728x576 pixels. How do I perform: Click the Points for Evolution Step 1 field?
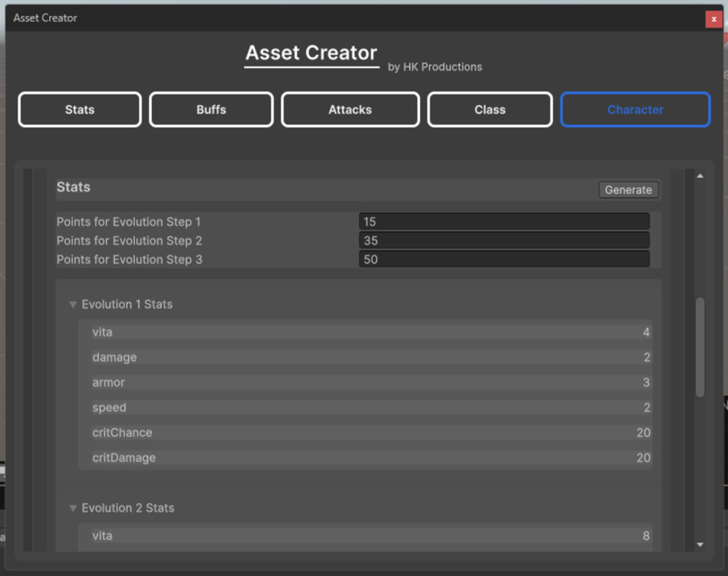point(504,221)
